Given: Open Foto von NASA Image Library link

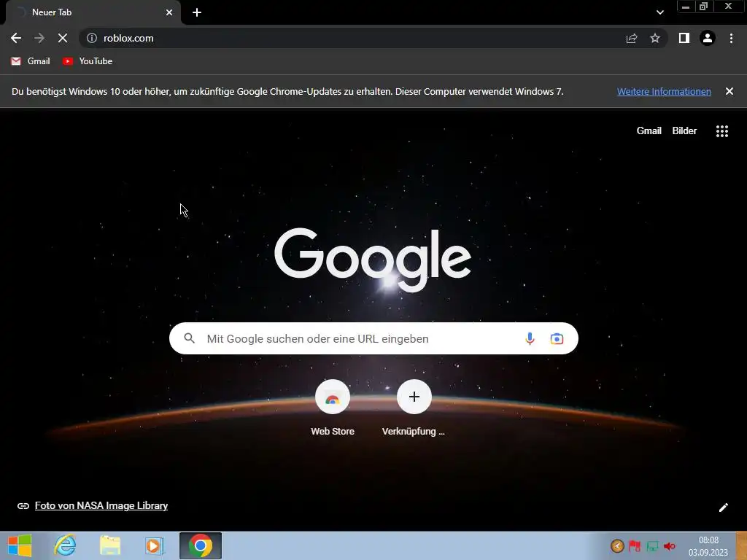Looking at the screenshot, I should 101,506.
